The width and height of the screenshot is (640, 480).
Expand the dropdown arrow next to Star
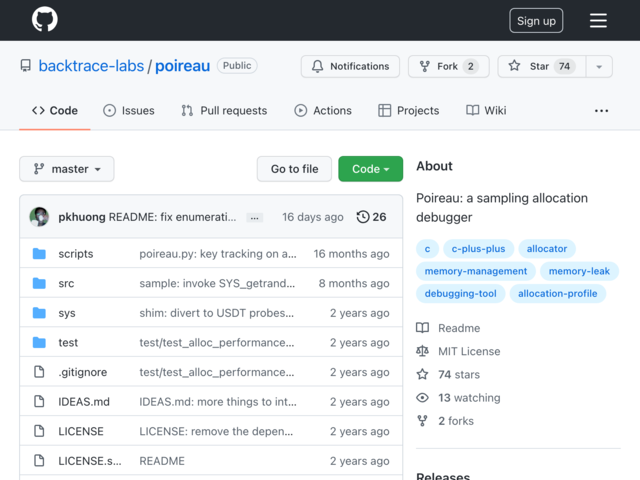[x=599, y=67]
